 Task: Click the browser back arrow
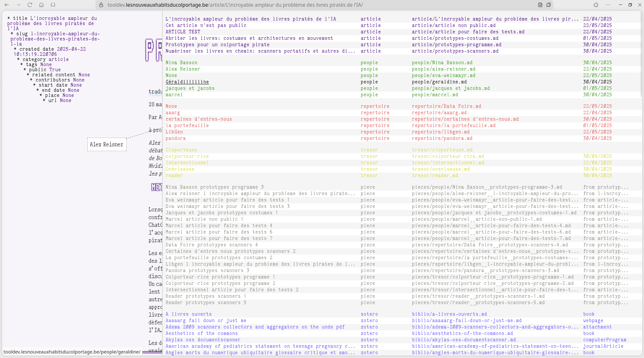coord(7,5)
